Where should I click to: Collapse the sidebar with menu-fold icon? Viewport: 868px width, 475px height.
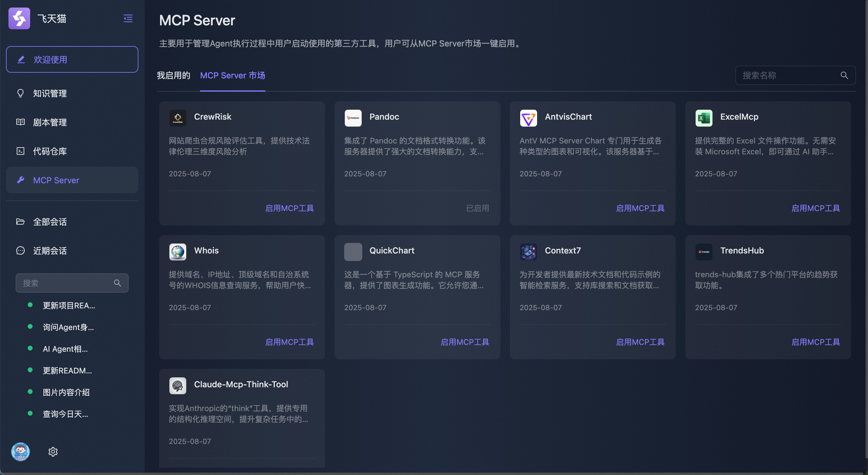128,18
